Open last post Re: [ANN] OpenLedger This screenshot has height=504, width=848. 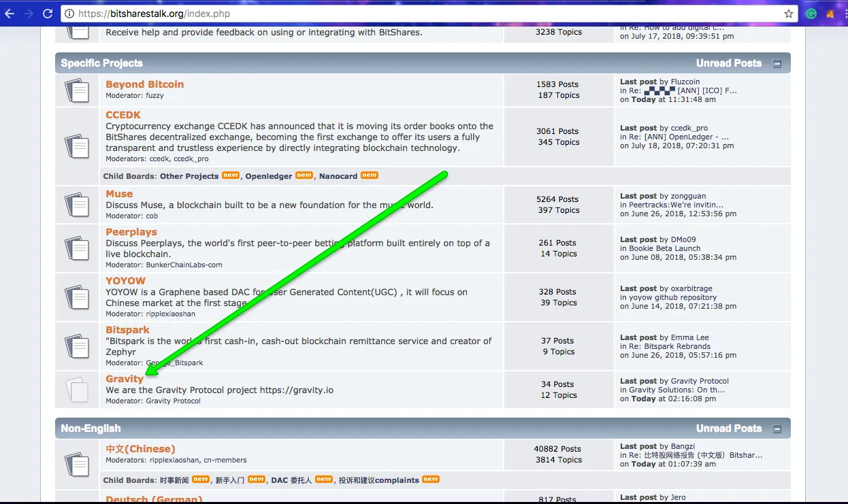click(679, 137)
